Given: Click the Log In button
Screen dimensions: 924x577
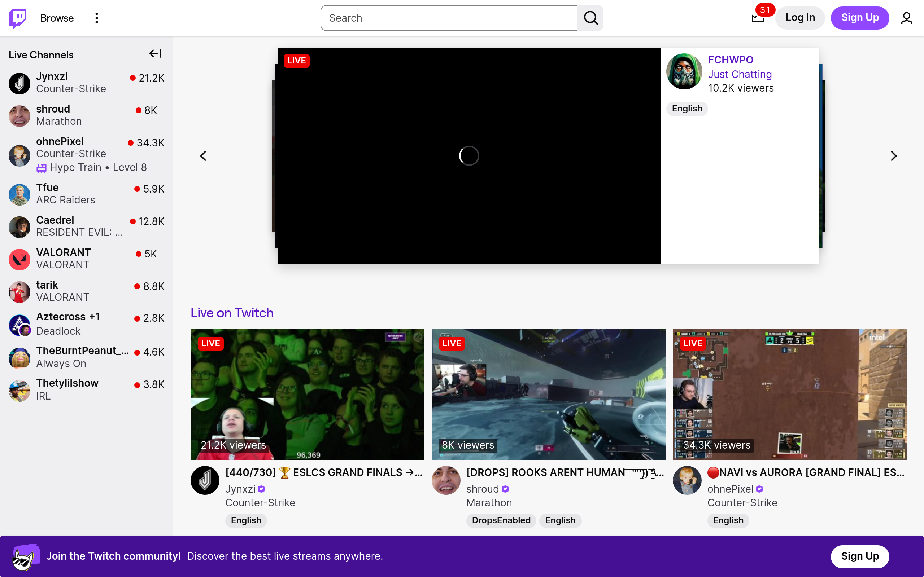Looking at the screenshot, I should click(x=800, y=18).
